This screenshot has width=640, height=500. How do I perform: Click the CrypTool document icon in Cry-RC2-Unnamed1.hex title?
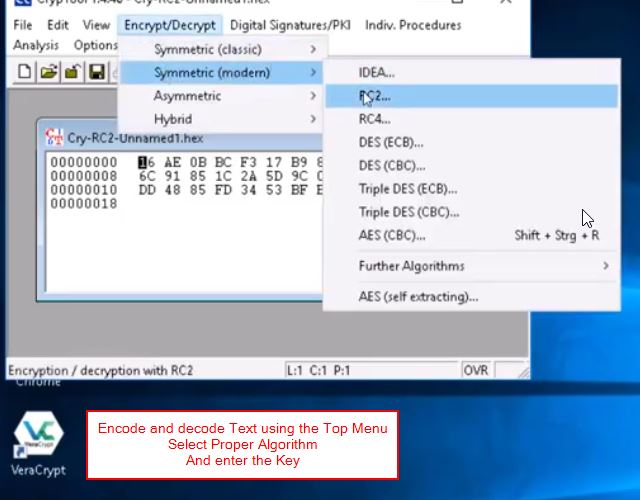tap(54, 138)
